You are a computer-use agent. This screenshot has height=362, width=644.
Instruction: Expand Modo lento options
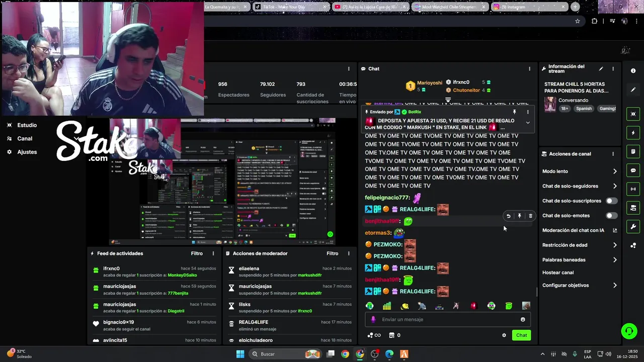(615, 171)
